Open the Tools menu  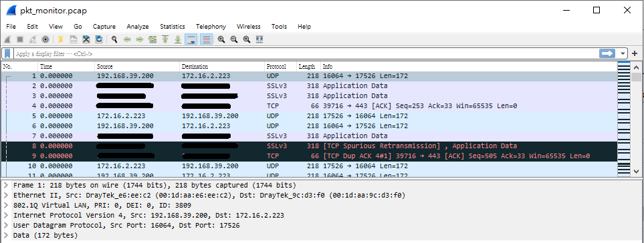click(x=280, y=27)
